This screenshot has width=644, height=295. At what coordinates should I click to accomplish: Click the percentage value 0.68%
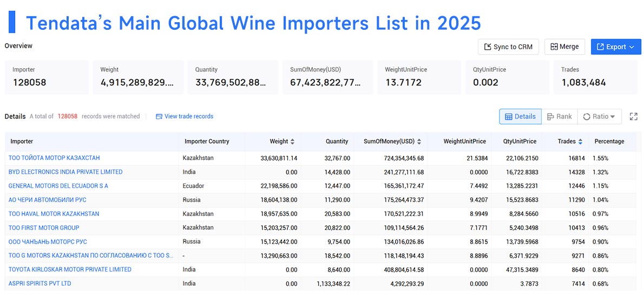click(601, 284)
